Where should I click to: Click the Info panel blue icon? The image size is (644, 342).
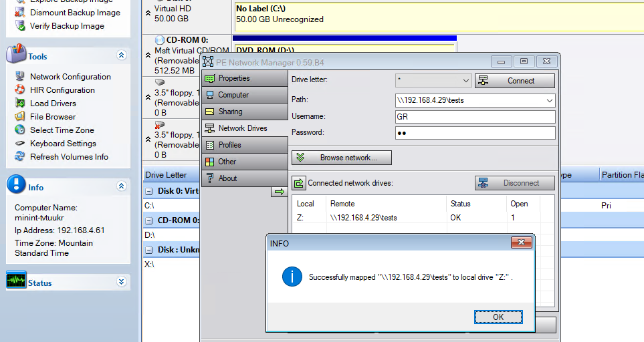16,184
